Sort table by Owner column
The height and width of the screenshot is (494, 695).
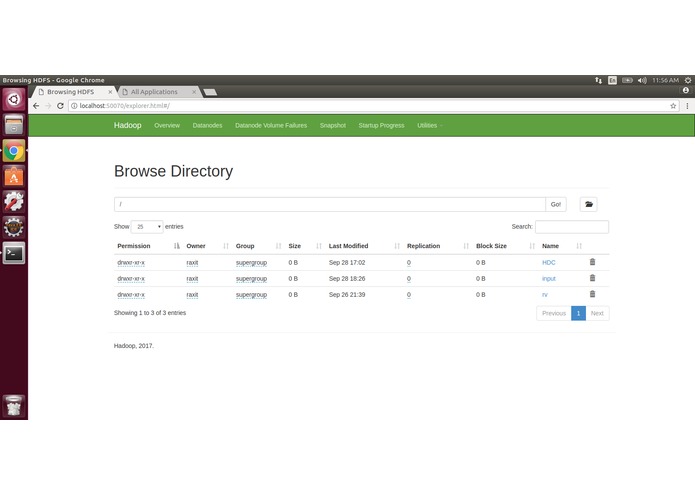pos(207,246)
